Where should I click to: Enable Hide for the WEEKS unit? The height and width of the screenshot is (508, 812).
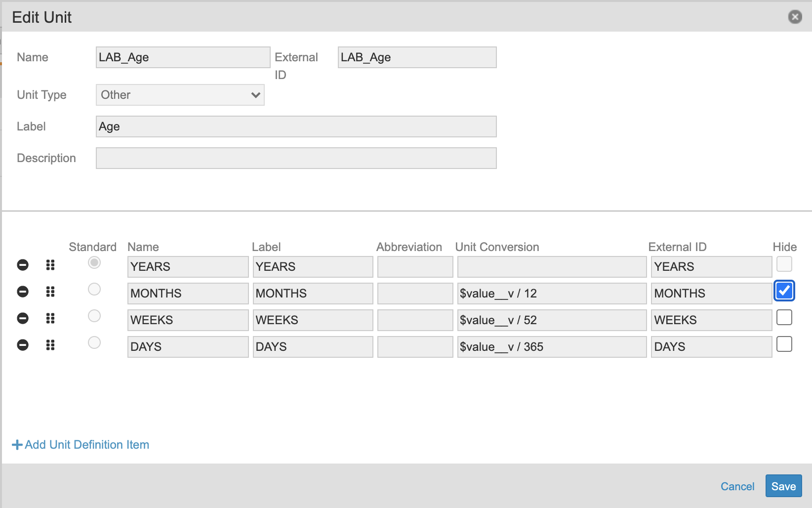point(784,317)
